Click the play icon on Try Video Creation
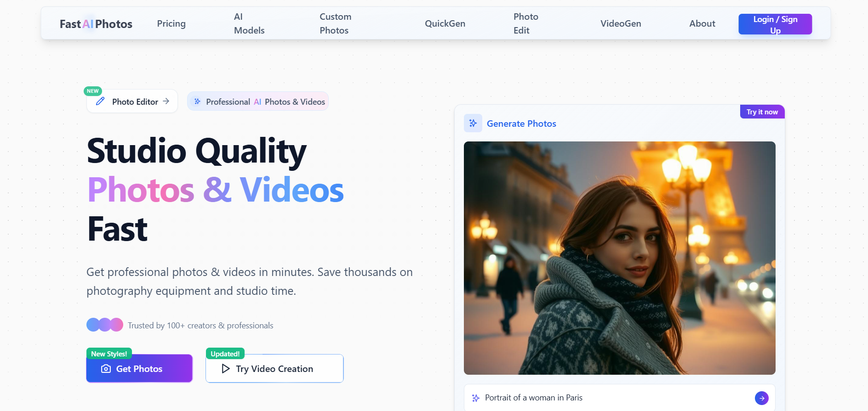Image resolution: width=868 pixels, height=411 pixels. [225, 369]
